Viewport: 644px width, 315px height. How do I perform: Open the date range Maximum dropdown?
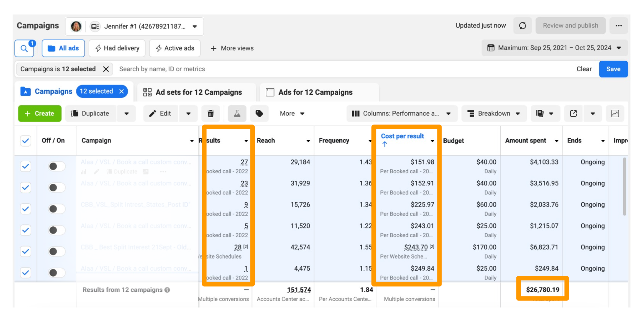555,48
